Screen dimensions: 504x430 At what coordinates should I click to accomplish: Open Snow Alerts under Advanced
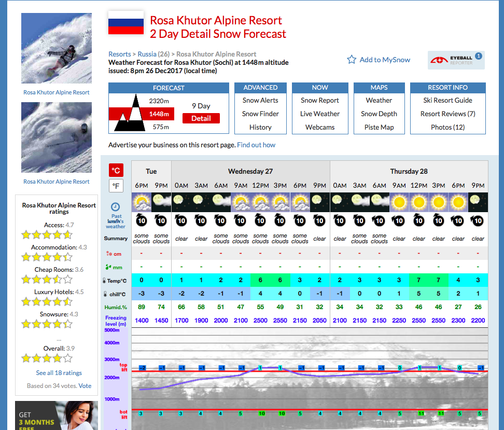(260, 100)
